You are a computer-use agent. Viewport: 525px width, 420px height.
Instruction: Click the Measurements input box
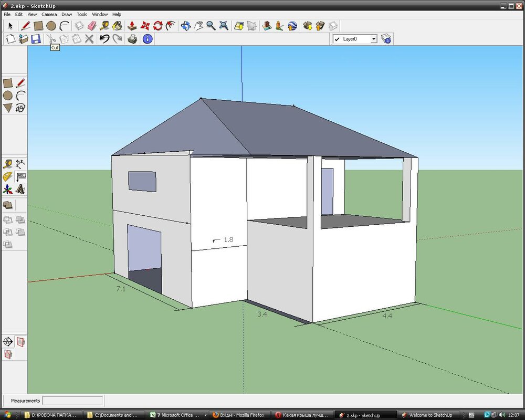click(72, 401)
